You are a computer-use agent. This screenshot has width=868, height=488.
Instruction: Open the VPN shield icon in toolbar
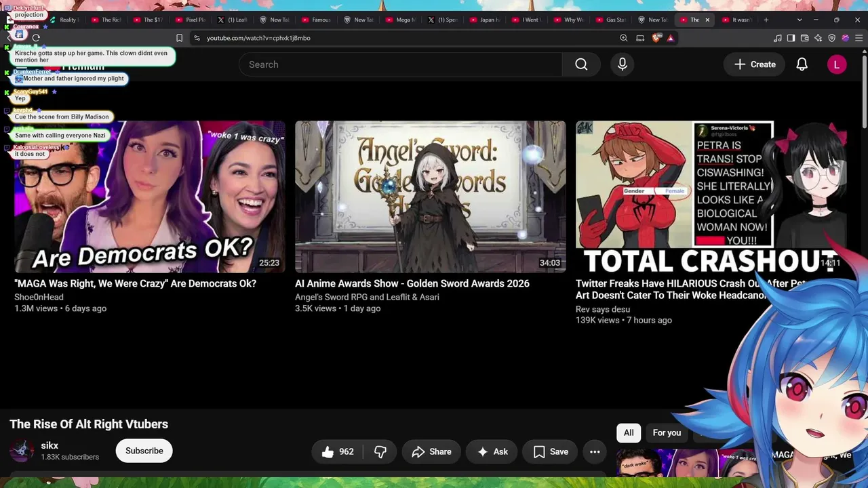(x=831, y=38)
